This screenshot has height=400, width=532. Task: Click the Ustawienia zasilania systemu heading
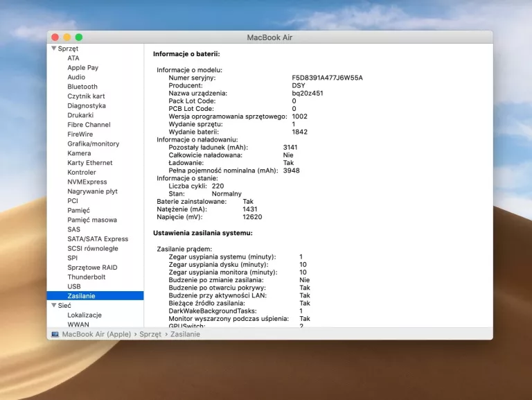click(203, 233)
